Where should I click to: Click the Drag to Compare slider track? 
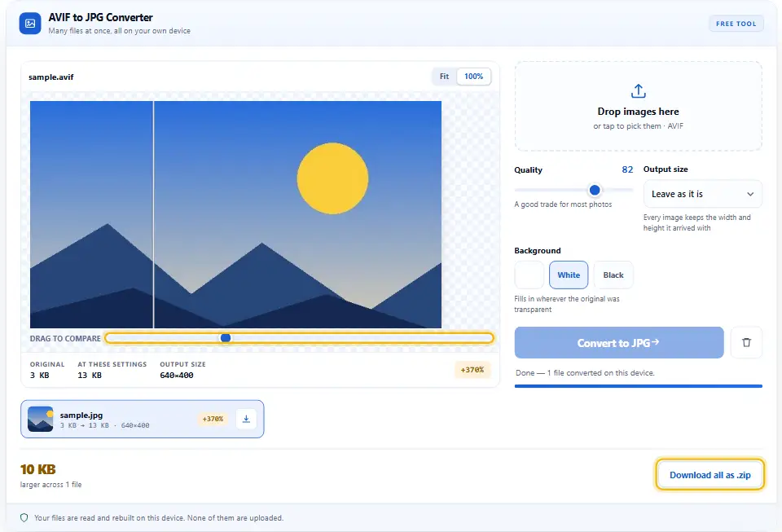tap(299, 338)
